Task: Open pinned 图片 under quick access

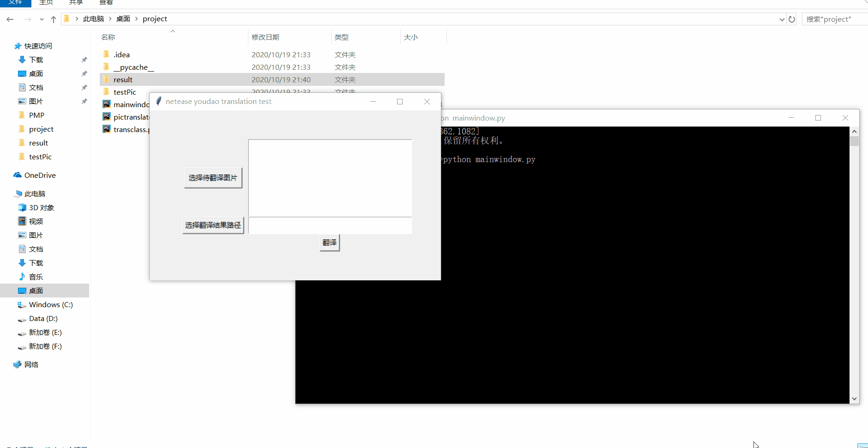Action: click(x=36, y=101)
